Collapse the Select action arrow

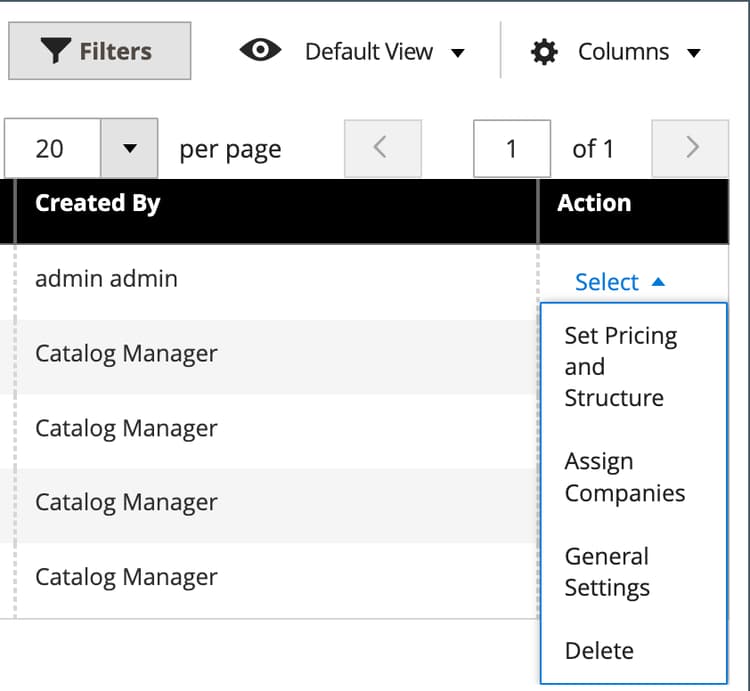click(658, 282)
